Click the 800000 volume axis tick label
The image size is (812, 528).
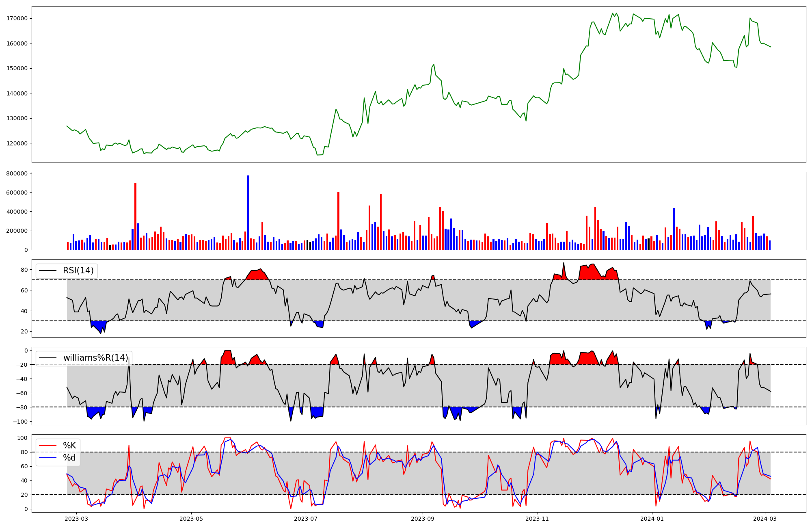tap(17, 173)
